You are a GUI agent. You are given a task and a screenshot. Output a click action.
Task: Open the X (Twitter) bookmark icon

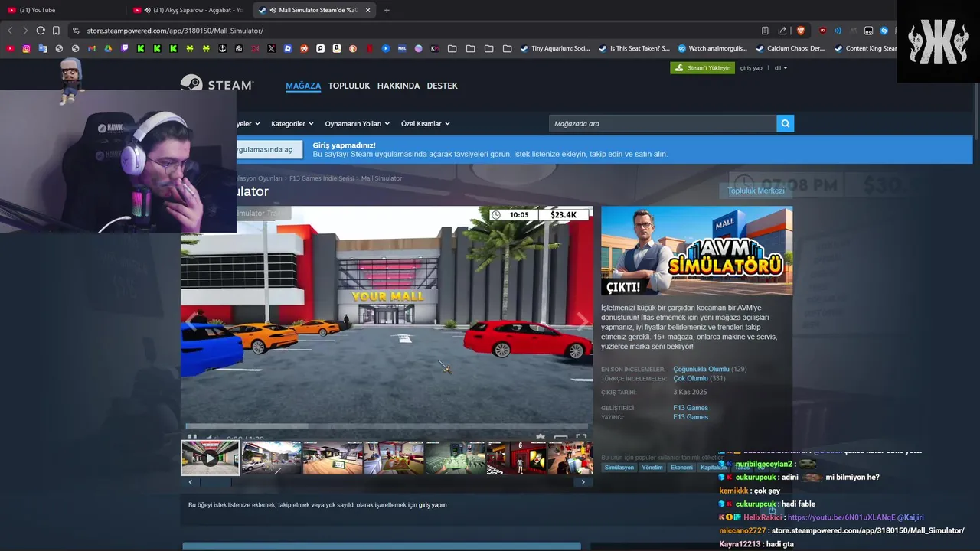click(272, 48)
